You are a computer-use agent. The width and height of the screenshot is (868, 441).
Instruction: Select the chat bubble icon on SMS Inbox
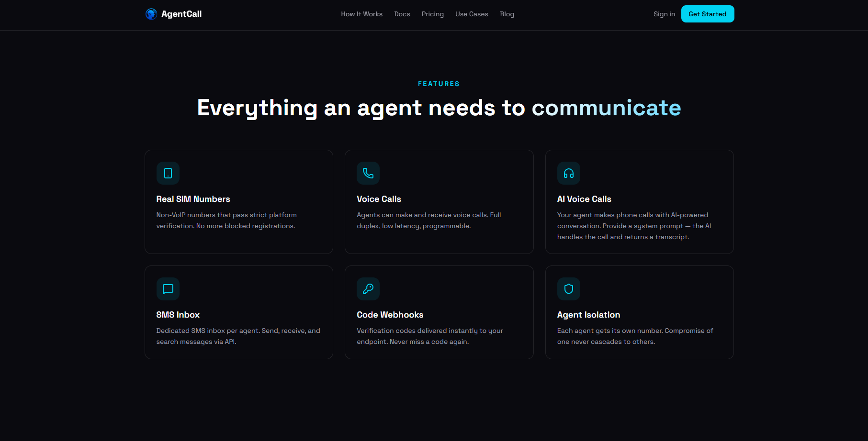point(168,289)
